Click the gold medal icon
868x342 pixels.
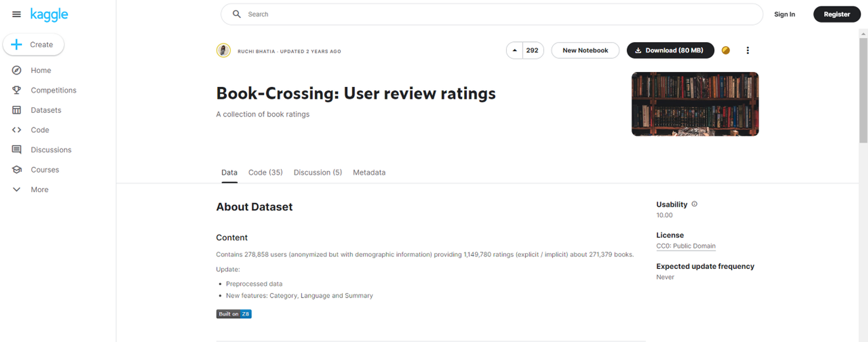pos(726,50)
